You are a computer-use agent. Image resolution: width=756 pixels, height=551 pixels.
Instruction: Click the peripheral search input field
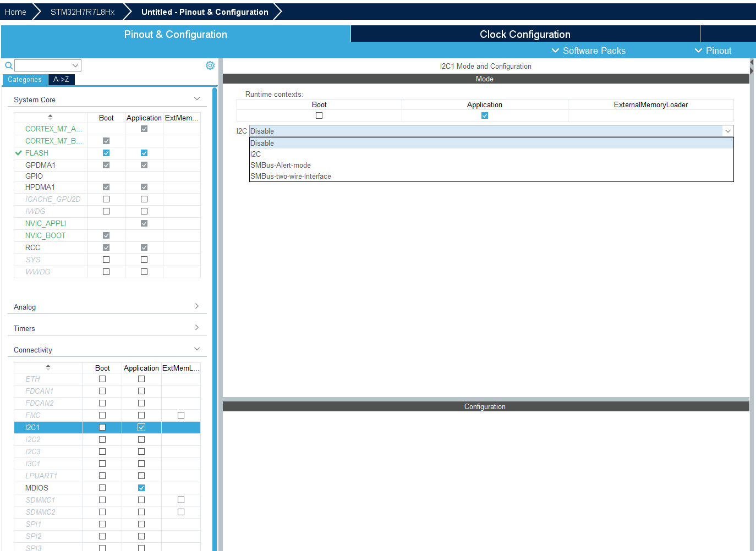[x=48, y=65]
